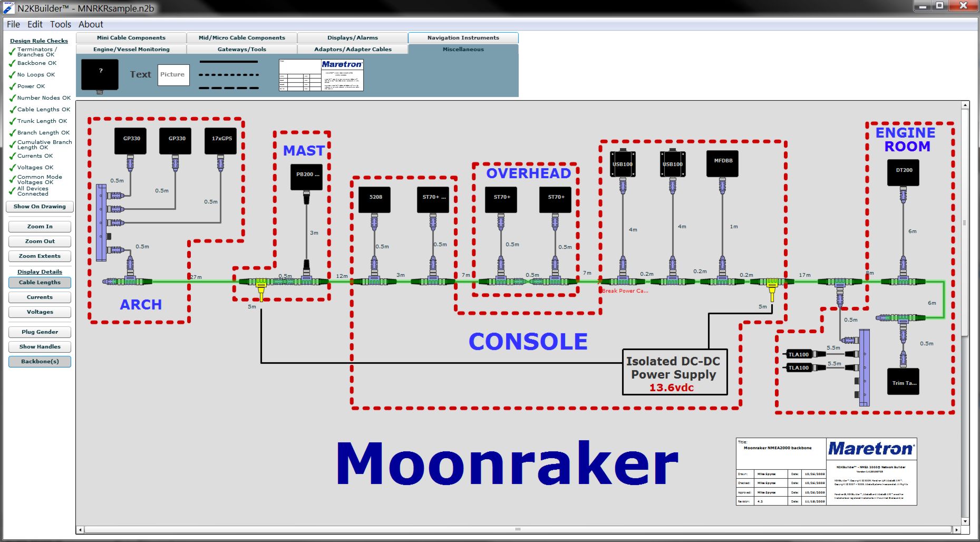Open the Displays/Alarms tab
Screen dimensions: 980x542
coord(353,38)
